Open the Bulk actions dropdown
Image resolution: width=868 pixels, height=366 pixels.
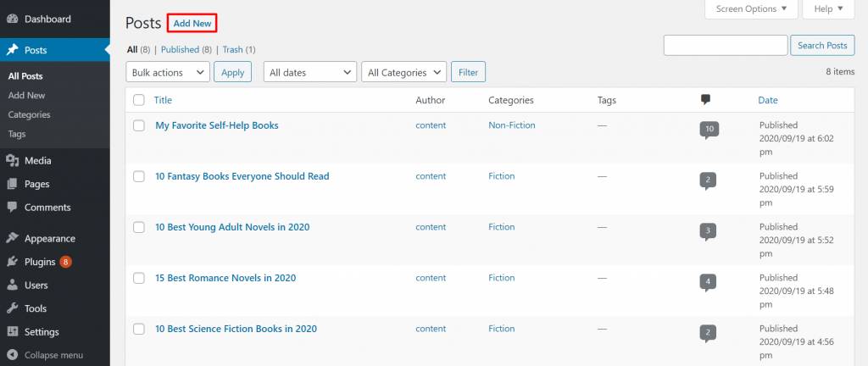tap(167, 73)
